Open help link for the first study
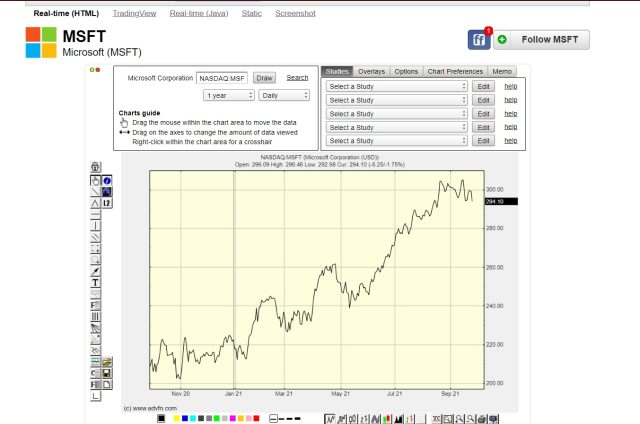640x424 pixels. [x=511, y=86]
